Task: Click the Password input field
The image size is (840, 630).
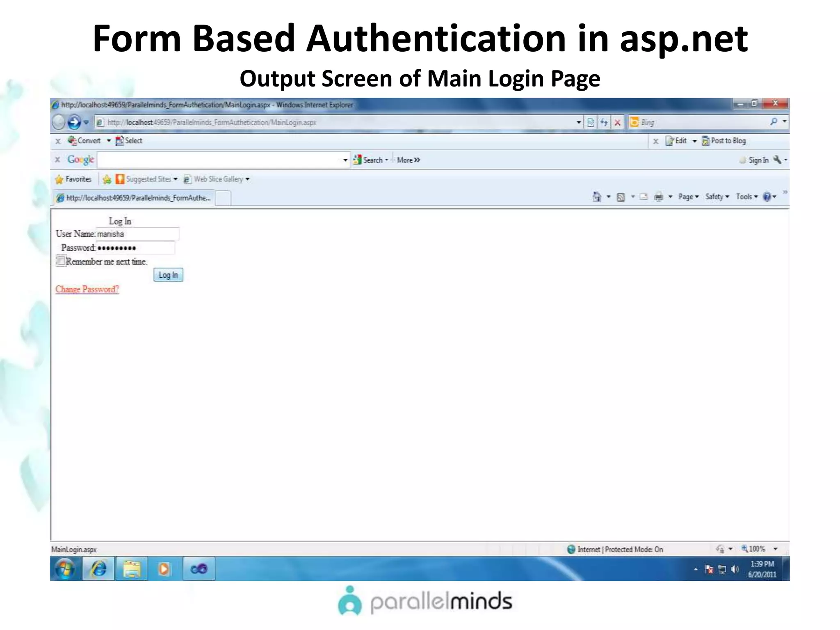Action: [135, 248]
